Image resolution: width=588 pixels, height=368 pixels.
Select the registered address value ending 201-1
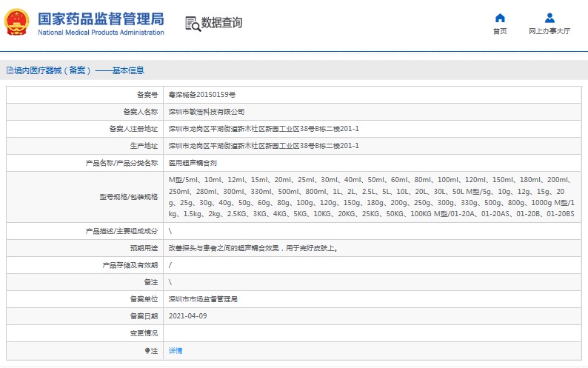click(264, 129)
